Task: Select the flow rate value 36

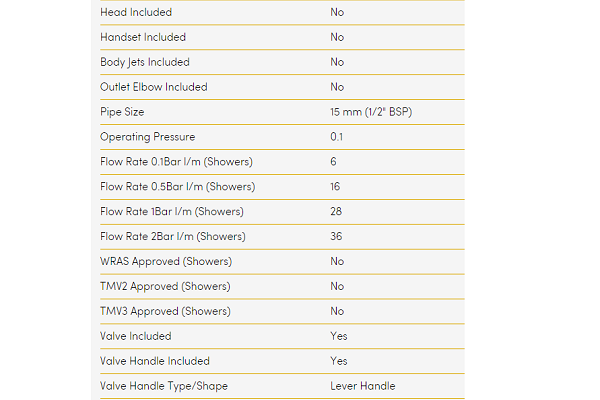Action: coord(337,237)
